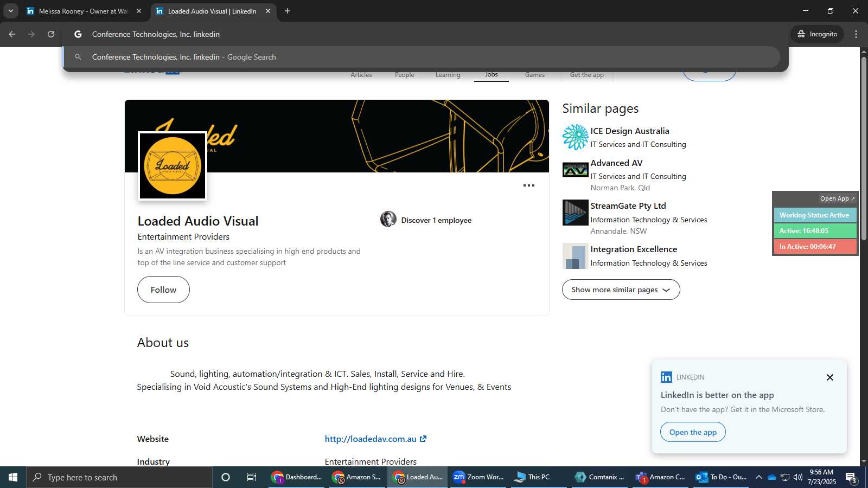Open the People navigation item
Viewport: 868px width, 488px height.
(405, 75)
